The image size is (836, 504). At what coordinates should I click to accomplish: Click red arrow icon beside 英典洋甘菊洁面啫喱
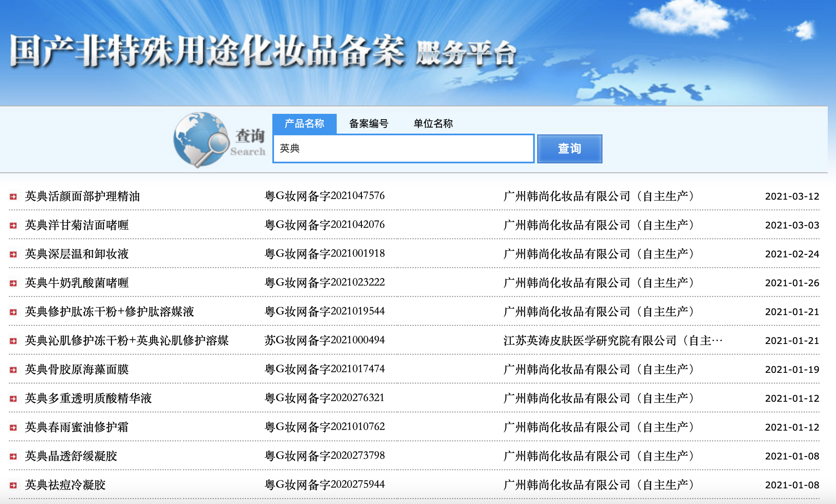click(x=13, y=226)
